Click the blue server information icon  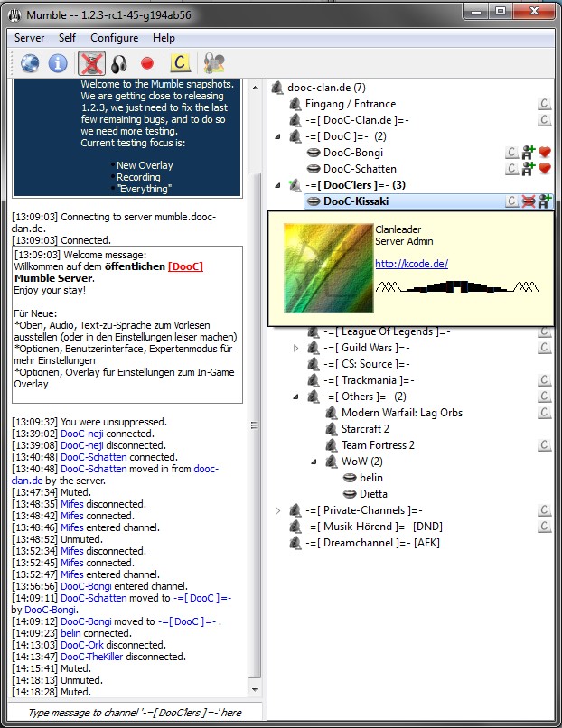pyautogui.click(x=58, y=63)
